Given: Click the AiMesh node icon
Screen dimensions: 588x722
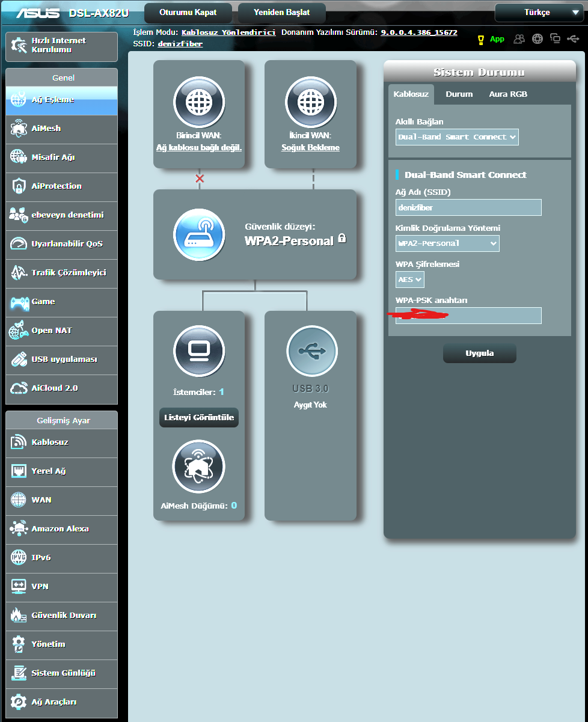Looking at the screenshot, I should click(x=198, y=467).
